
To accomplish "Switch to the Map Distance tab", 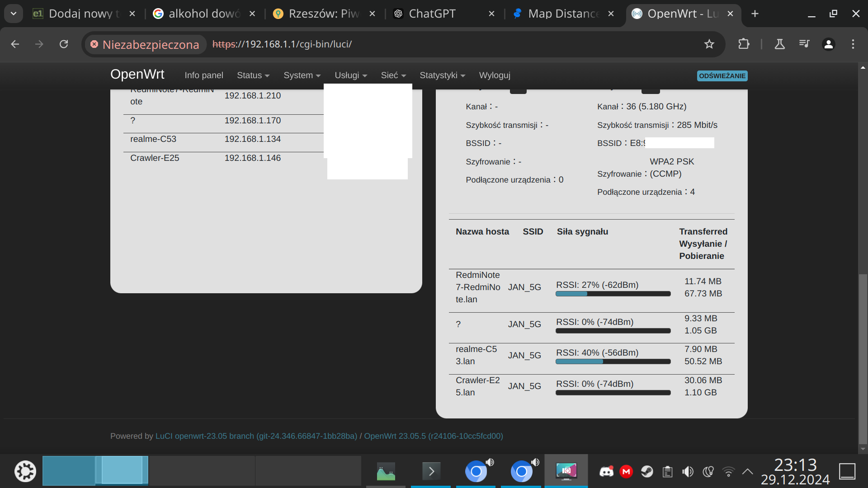I will click(564, 14).
